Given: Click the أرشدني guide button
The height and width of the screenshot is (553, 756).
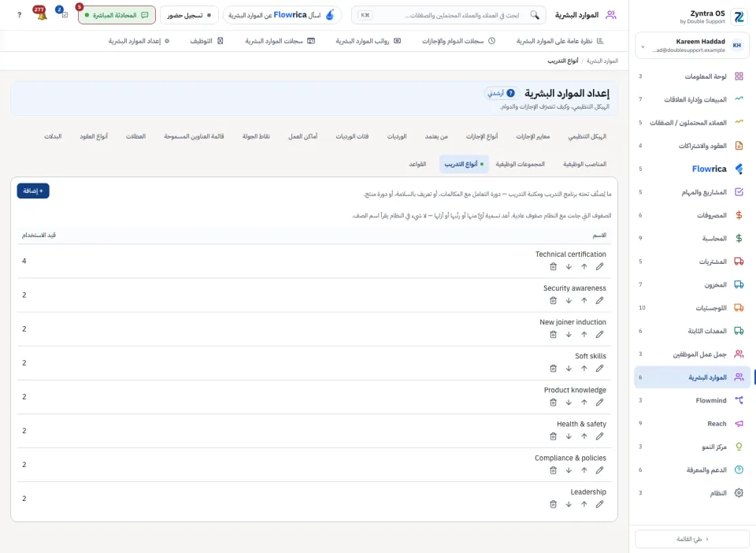Looking at the screenshot, I should click(x=502, y=93).
